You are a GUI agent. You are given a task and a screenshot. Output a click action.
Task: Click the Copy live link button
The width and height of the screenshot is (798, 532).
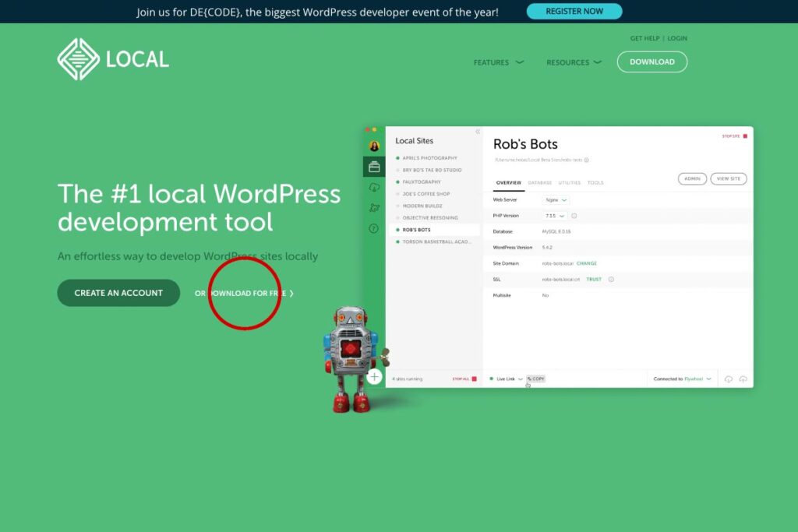pos(535,379)
